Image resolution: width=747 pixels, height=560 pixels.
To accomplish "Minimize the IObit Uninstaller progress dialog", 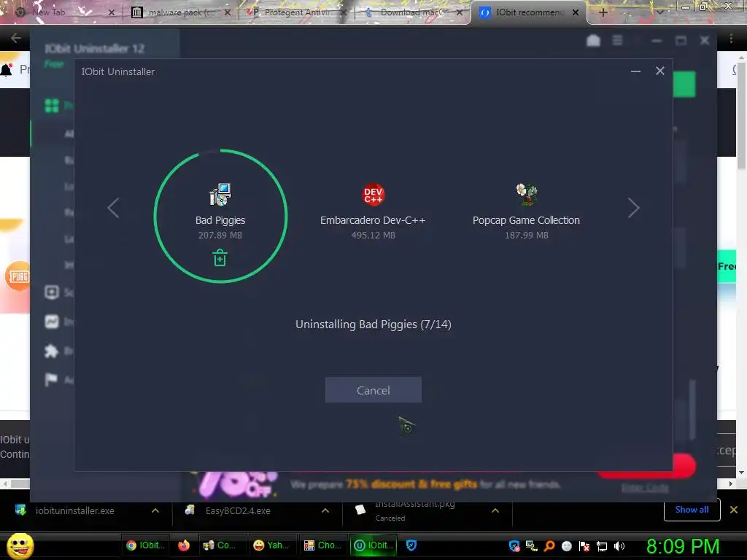I will [635, 71].
